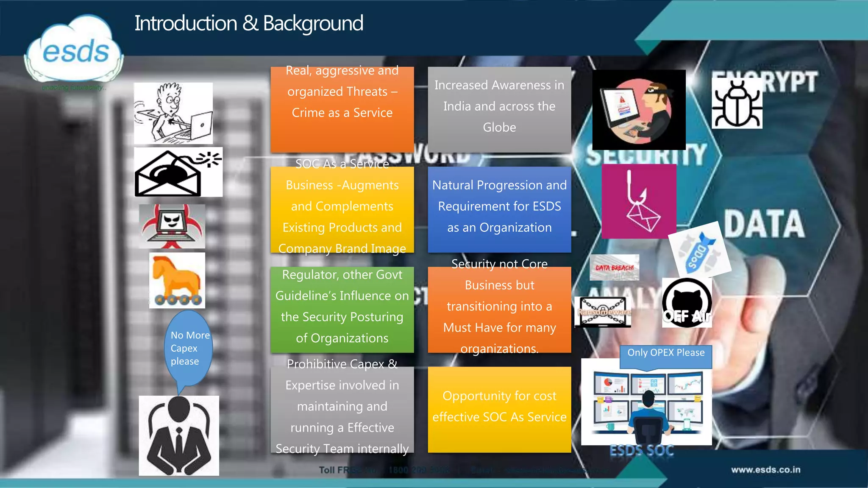Click the 'Only OPEX Please' callout

(666, 353)
